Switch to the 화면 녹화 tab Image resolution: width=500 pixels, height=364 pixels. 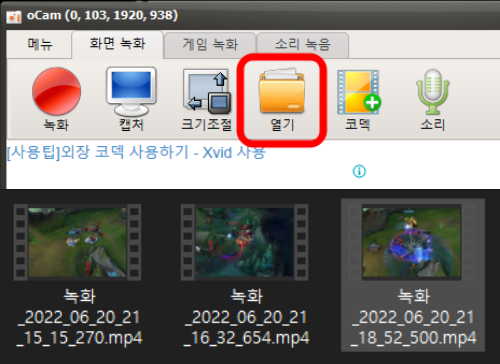117,44
